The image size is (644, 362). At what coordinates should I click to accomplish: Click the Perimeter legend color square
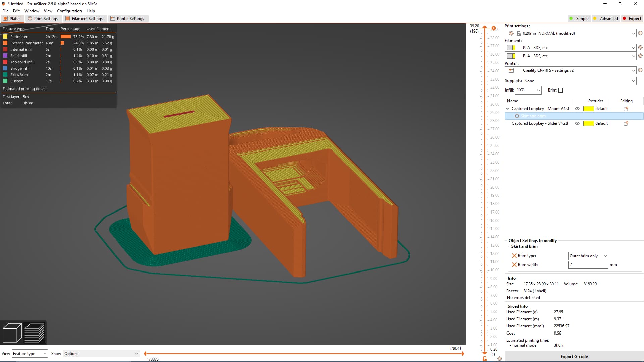(x=5, y=37)
